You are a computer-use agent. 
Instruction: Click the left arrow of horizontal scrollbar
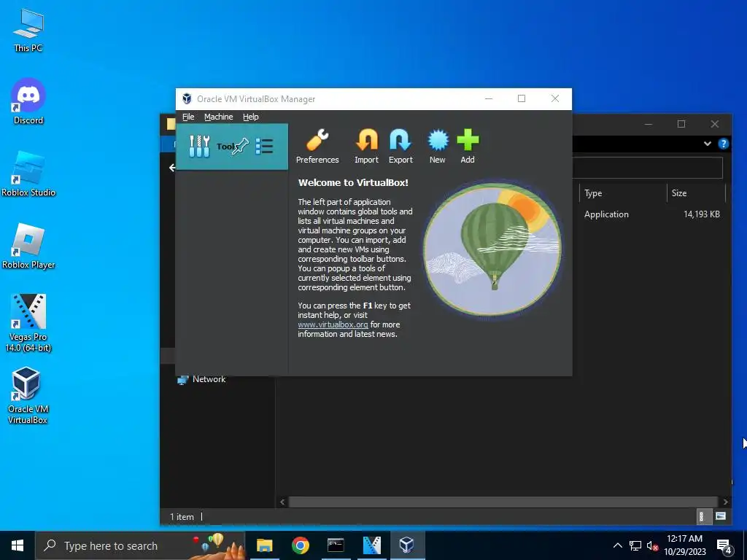(x=282, y=502)
